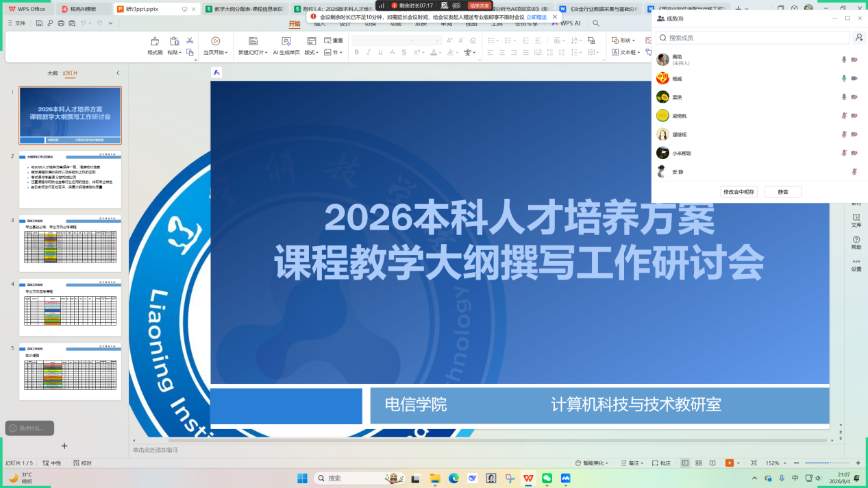The image size is (868, 488).
Task: Switch to Slide Sorter grid view
Action: [699, 463]
